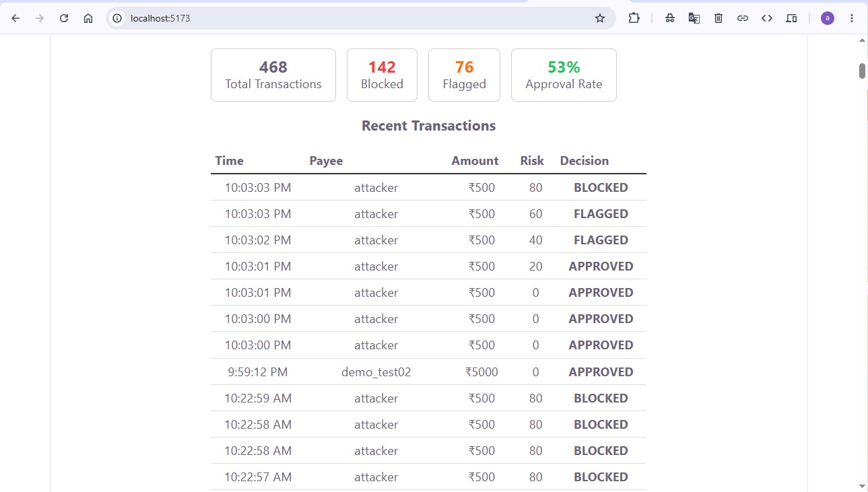Screen dimensions: 868x492
Task: Click FLAGGED in the risk 60 row
Action: click(x=601, y=214)
